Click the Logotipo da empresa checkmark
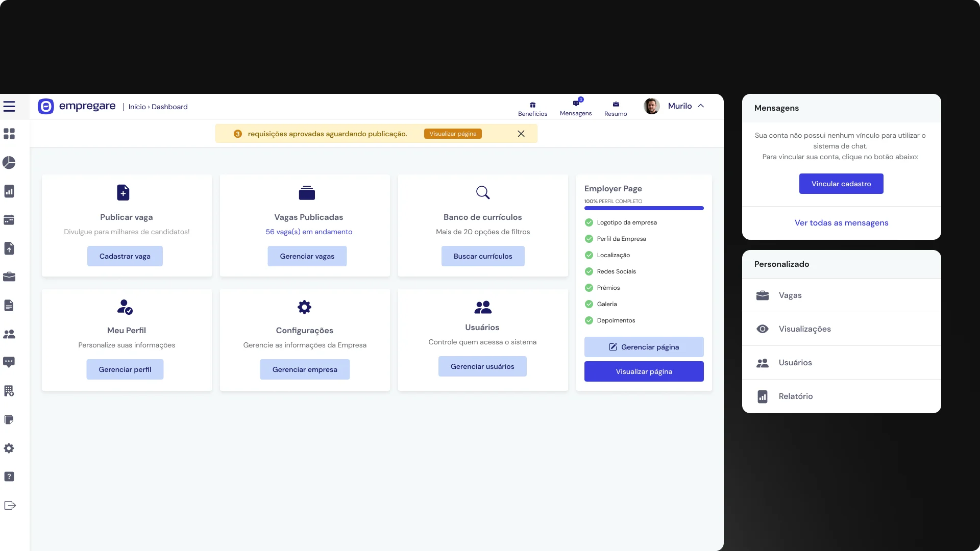Image resolution: width=980 pixels, height=551 pixels. 589,222
